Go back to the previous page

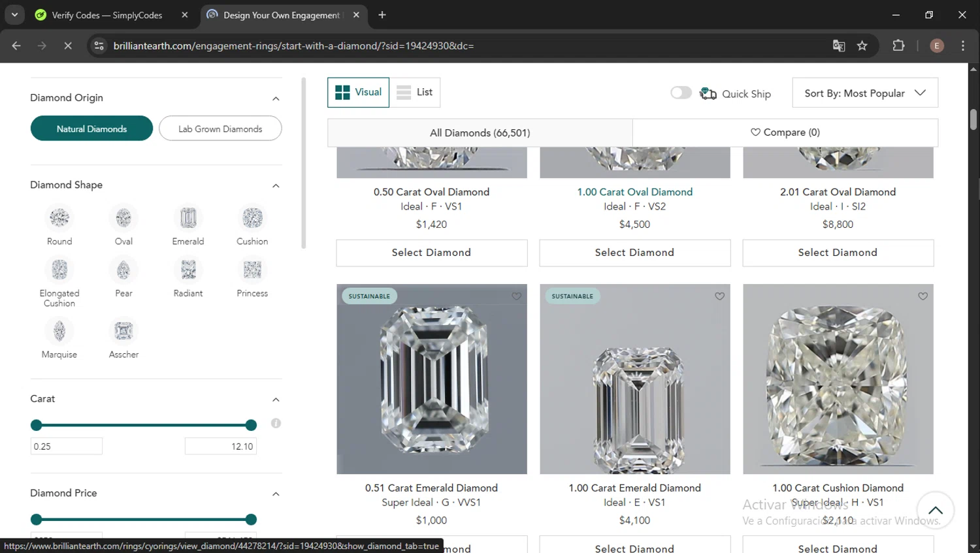(x=16, y=46)
